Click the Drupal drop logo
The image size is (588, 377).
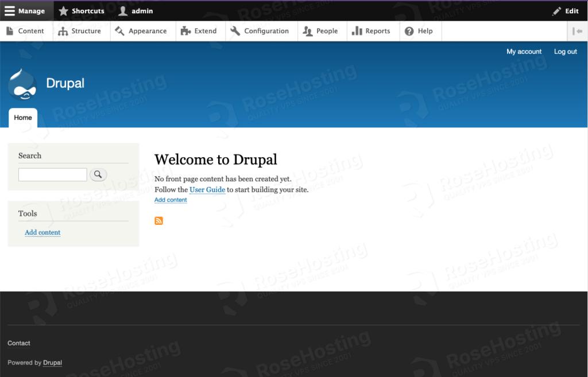pos(22,83)
